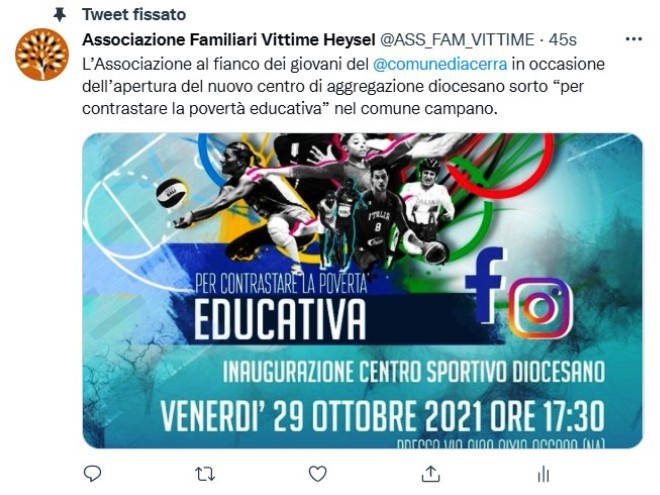Click the Instagram logo in the poster
This screenshot has width=660, height=495.
tap(540, 308)
